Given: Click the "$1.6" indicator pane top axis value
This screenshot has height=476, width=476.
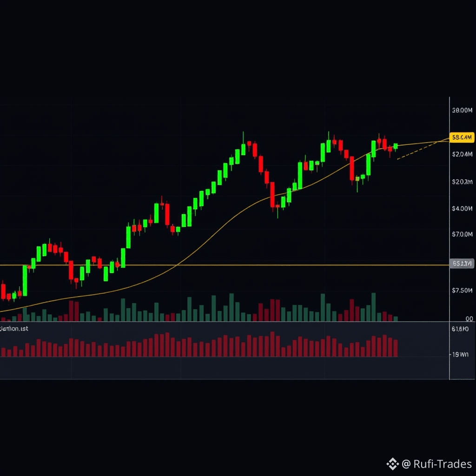Looking at the screenshot, I should [x=460, y=329].
